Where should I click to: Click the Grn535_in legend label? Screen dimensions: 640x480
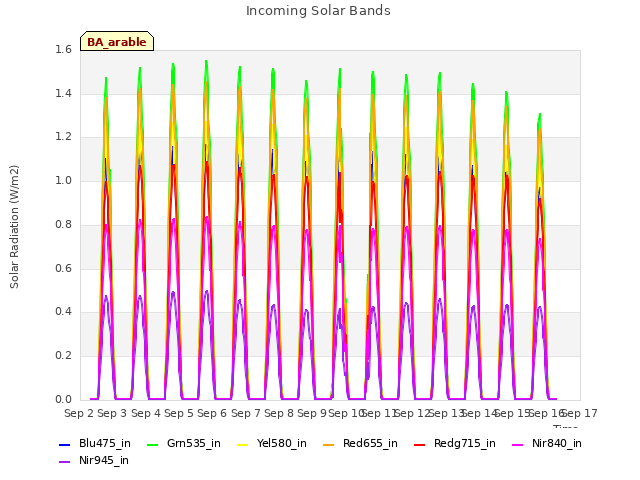193,443
